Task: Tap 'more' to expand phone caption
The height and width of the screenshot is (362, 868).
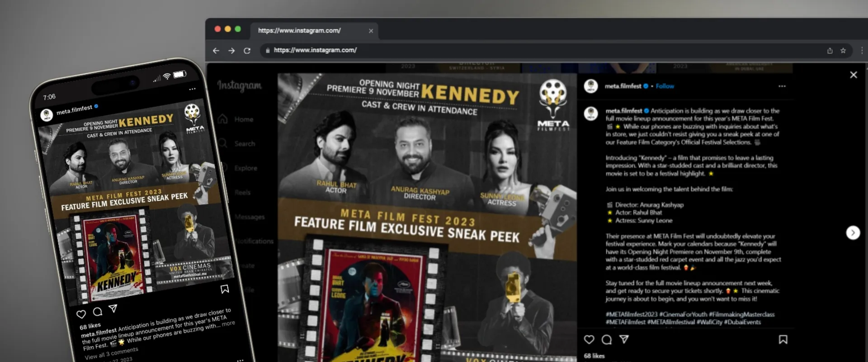Action: click(x=228, y=324)
